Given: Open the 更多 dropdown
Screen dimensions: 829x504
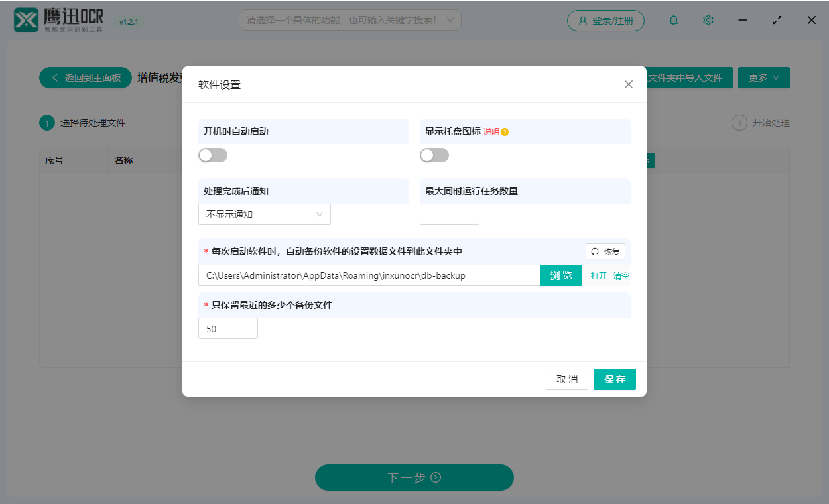Looking at the screenshot, I should tap(764, 78).
